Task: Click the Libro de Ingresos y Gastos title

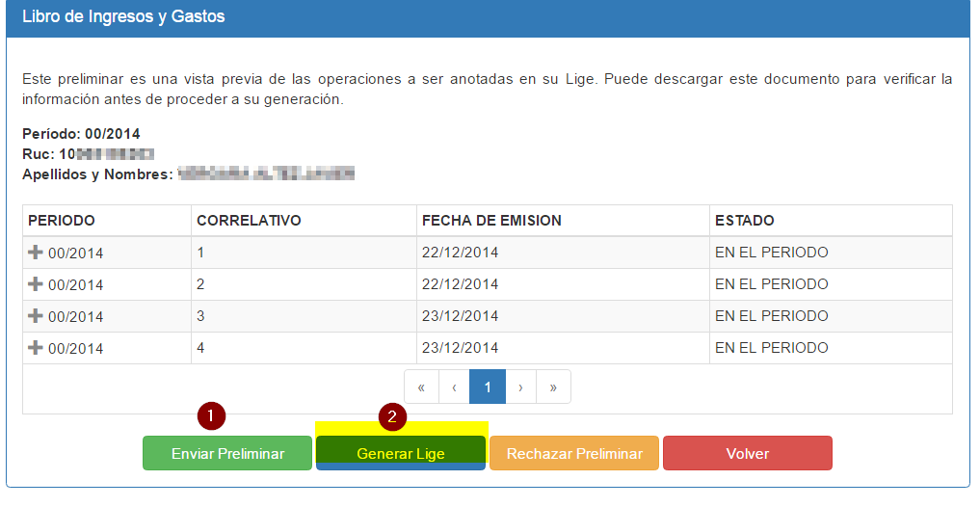Action: pos(123,17)
